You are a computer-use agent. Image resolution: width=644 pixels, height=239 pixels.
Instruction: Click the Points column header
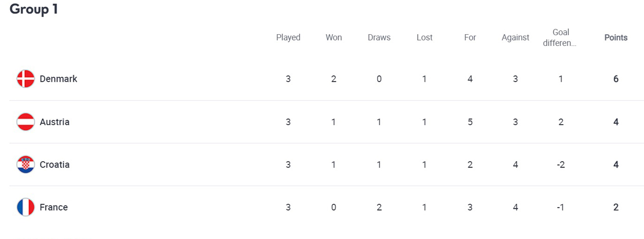click(616, 38)
